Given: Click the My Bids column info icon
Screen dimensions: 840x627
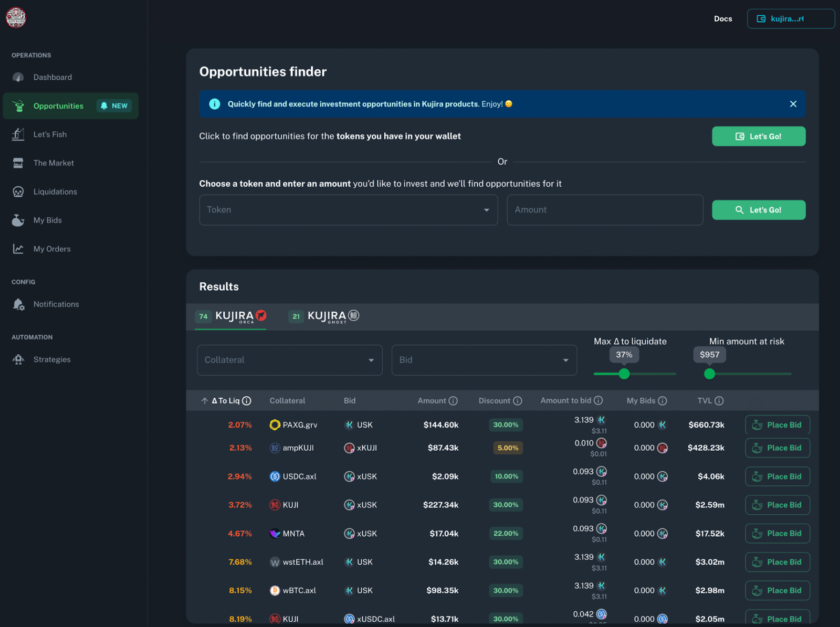Looking at the screenshot, I should (663, 401).
